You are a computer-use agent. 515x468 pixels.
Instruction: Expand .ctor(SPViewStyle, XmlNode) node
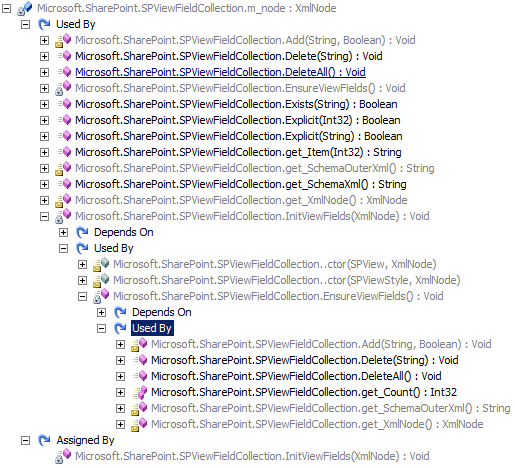(82, 280)
